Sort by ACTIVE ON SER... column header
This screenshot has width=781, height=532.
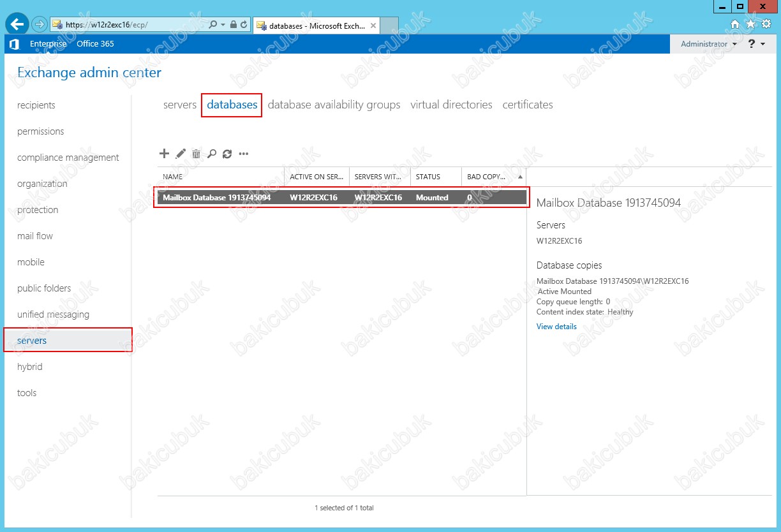[x=316, y=177]
